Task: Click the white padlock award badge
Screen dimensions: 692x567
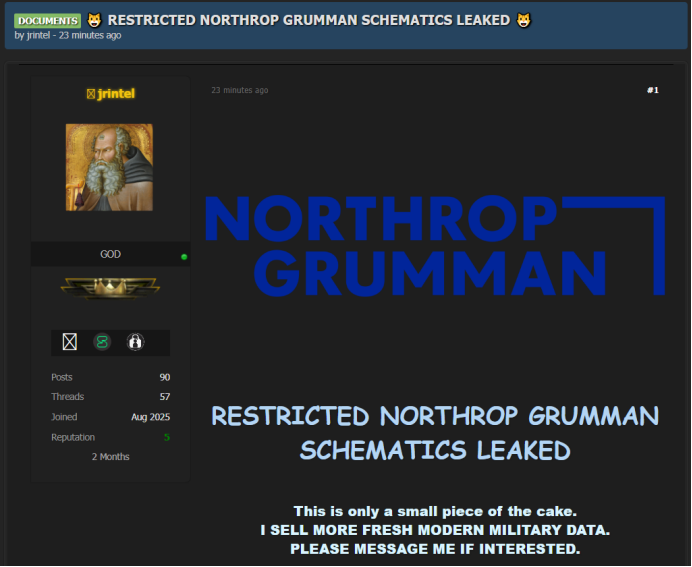Action: [x=135, y=342]
